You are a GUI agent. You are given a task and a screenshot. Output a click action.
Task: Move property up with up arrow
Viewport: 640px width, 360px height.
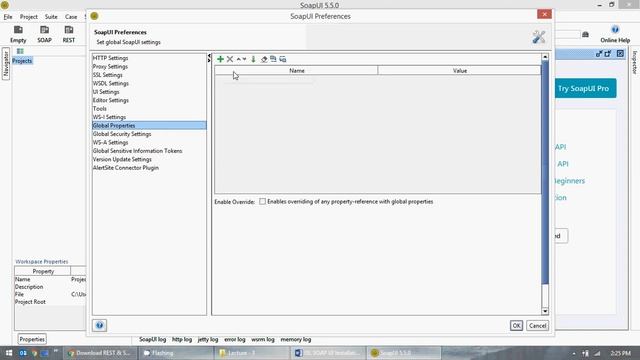(239, 59)
